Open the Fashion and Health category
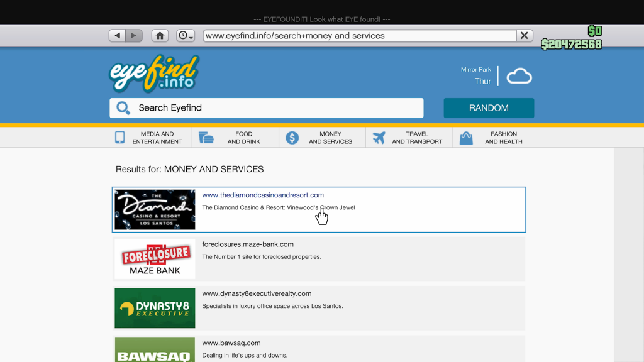Viewport: 644px width, 362px height. coord(495,138)
